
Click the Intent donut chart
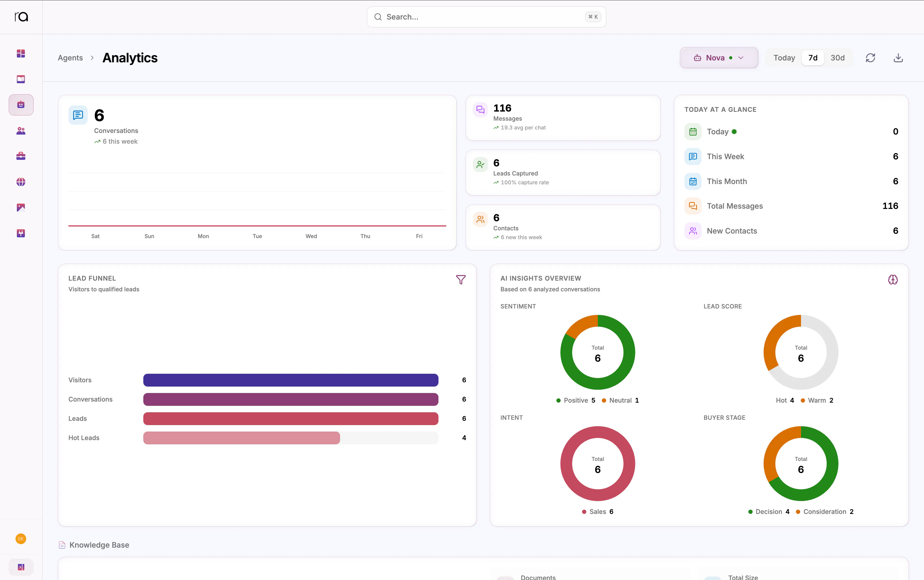[598, 464]
